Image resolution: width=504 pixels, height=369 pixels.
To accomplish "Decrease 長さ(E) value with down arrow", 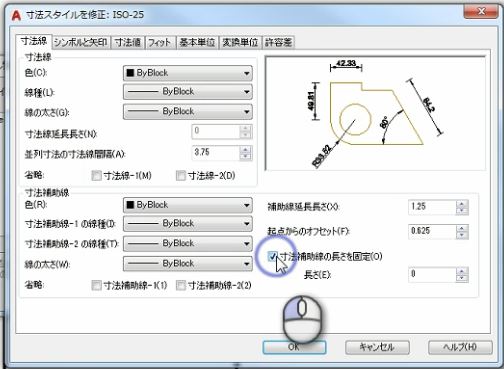I will (462, 278).
